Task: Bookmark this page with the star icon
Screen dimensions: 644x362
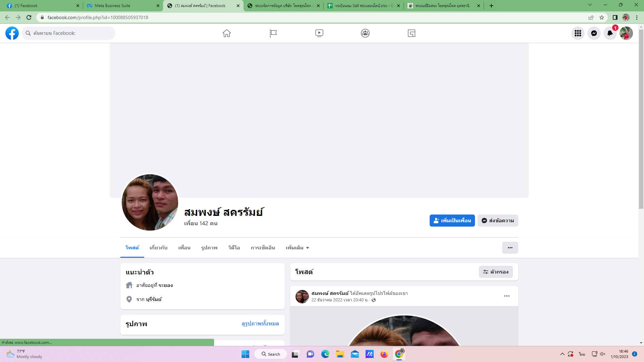Action: tap(602, 17)
